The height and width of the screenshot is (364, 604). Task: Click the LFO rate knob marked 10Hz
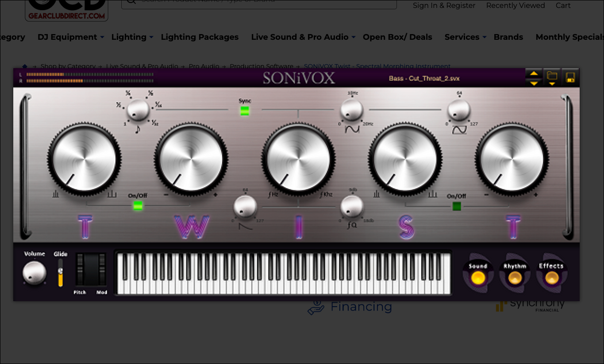point(352,111)
